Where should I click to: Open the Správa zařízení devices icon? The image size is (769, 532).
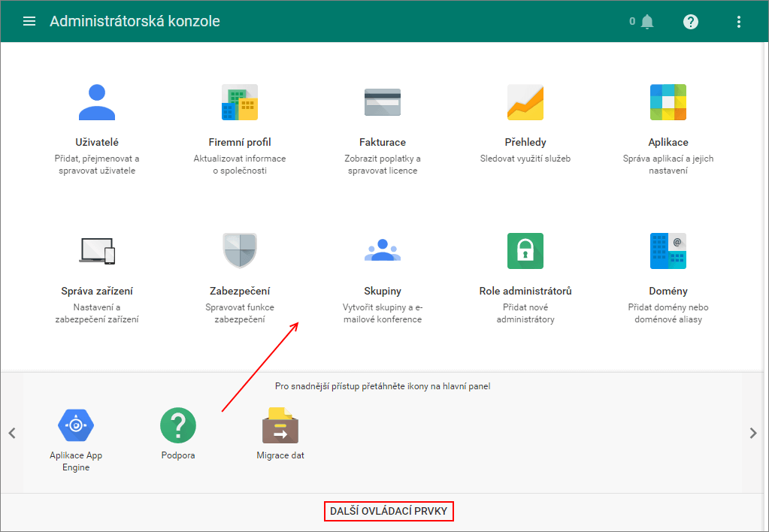[x=97, y=251]
